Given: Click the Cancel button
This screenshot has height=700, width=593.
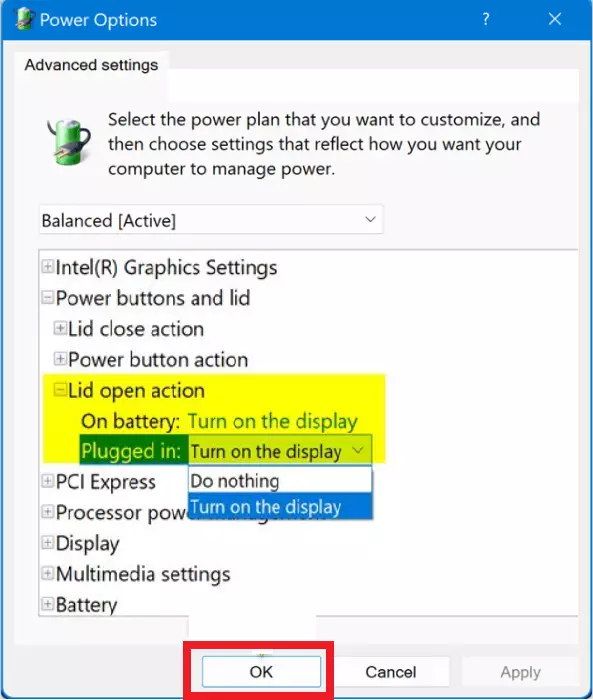Looking at the screenshot, I should (391, 672).
